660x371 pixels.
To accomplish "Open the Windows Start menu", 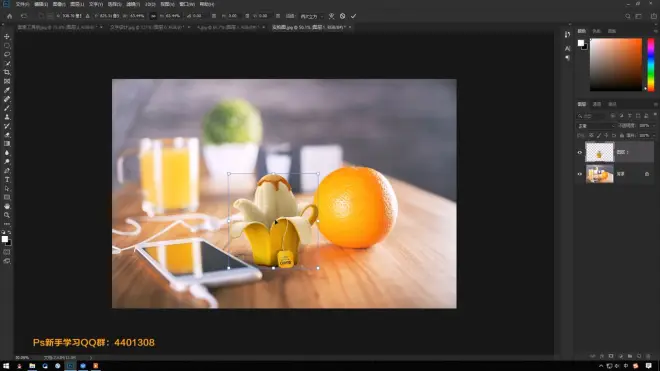I will tap(6, 366).
